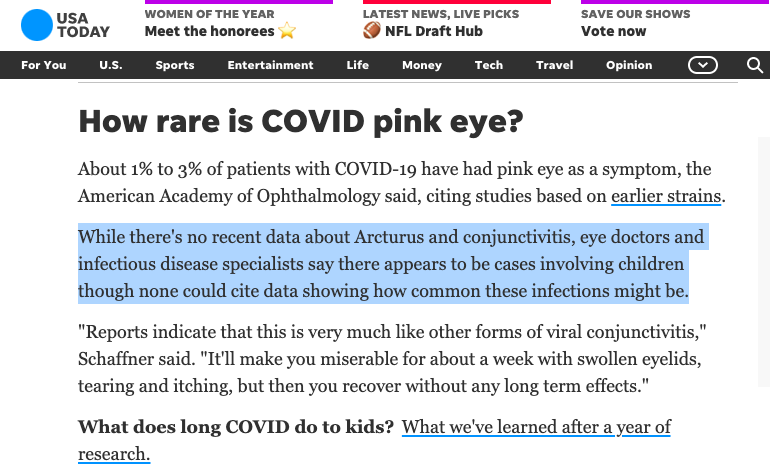Click the 'Meet the honorees' promo link
This screenshot has width=770, height=475.
click(x=209, y=31)
